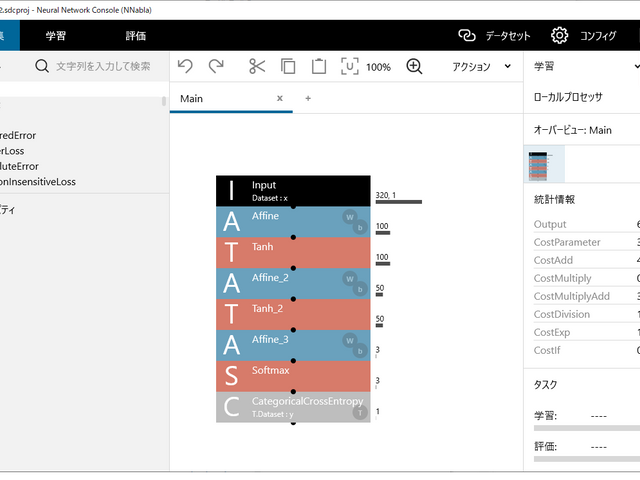
Task: Click the Redo arrow icon
Action: coord(216,66)
